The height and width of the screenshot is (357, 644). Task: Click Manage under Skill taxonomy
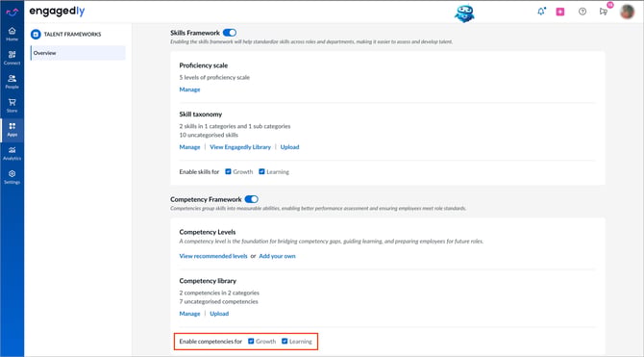pos(189,147)
